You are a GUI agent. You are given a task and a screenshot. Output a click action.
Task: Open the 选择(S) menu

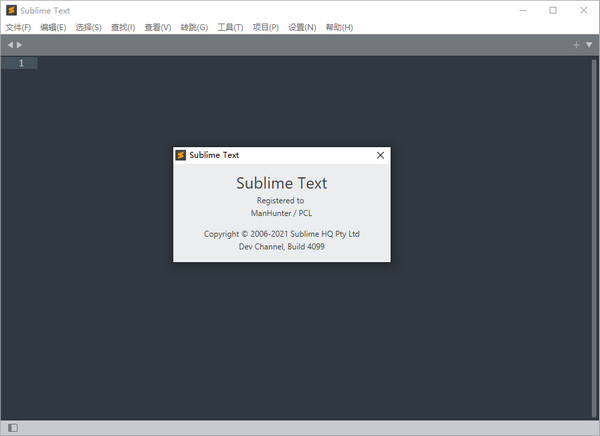pyautogui.click(x=89, y=27)
